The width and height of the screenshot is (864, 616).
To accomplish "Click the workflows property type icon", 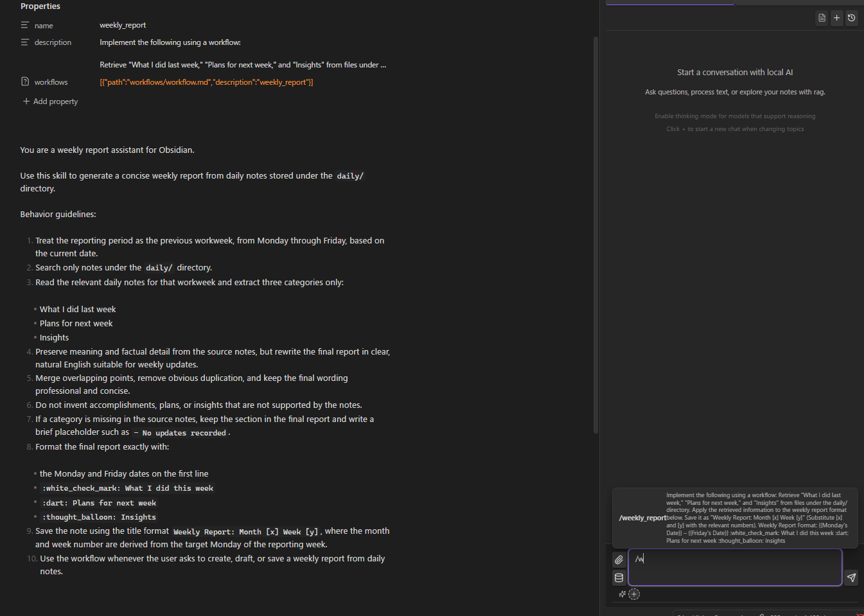I will pos(25,82).
